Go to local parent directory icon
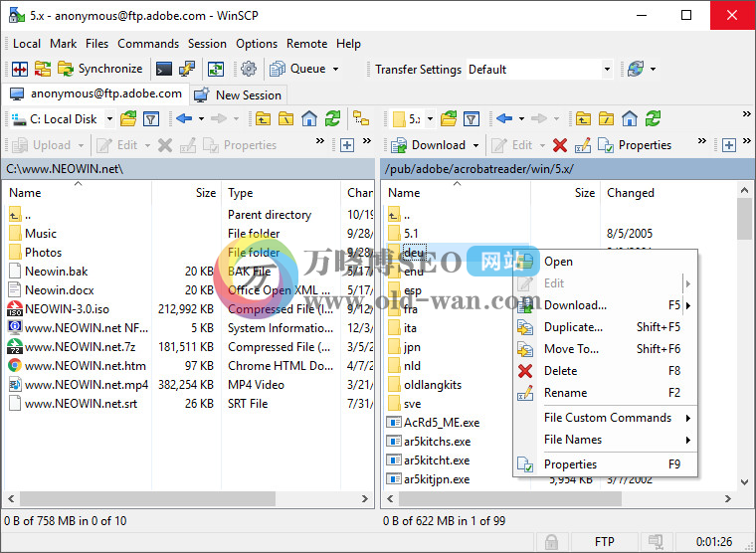 click(263, 118)
